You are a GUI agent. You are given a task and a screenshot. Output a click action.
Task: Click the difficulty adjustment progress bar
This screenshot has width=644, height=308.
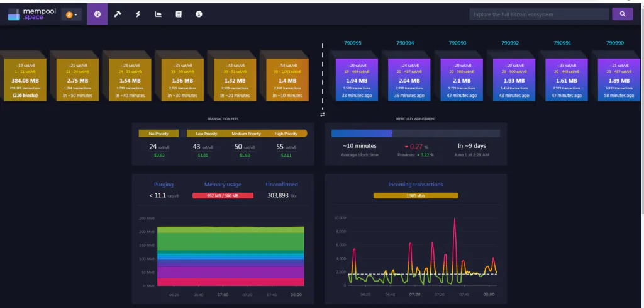click(x=416, y=134)
